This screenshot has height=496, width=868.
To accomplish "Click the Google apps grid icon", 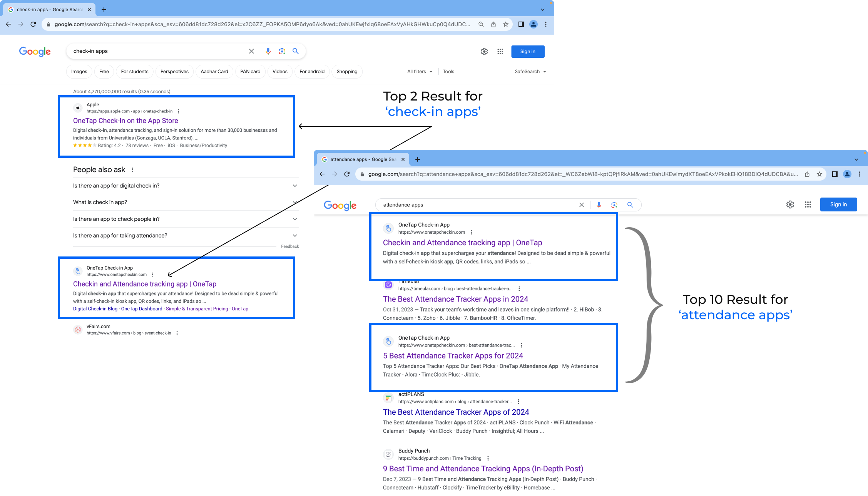I will (500, 51).
